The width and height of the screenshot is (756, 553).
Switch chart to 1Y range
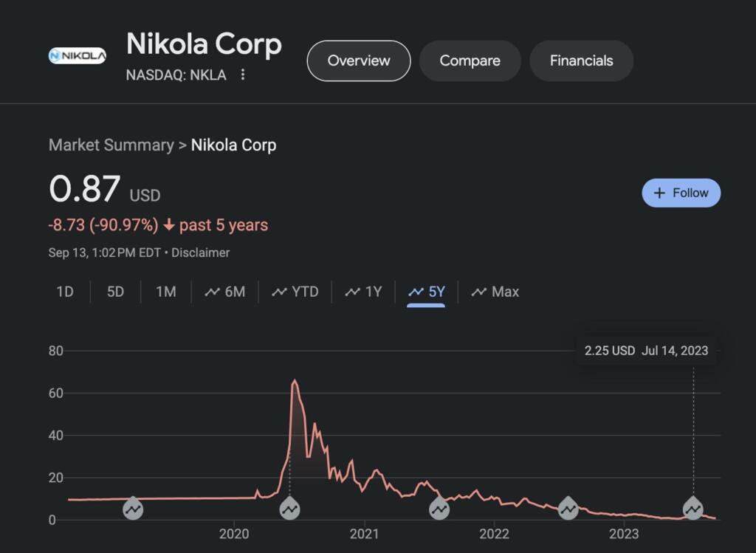[364, 292]
